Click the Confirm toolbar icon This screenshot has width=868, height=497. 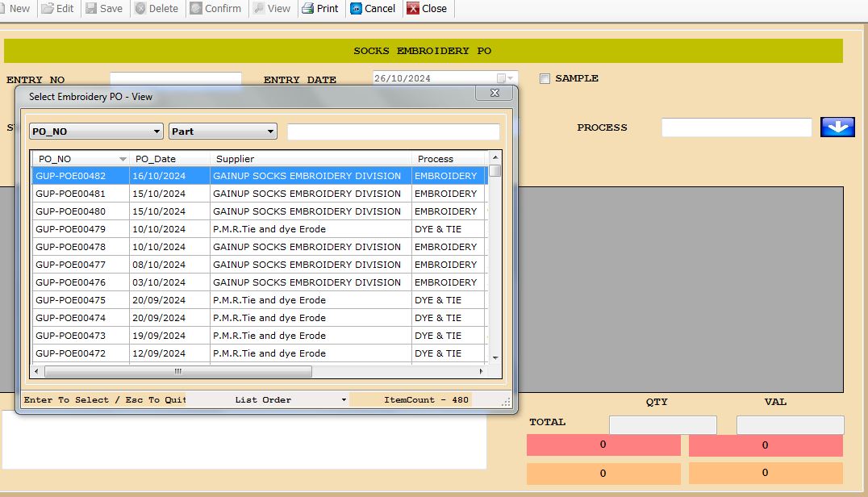[x=196, y=8]
